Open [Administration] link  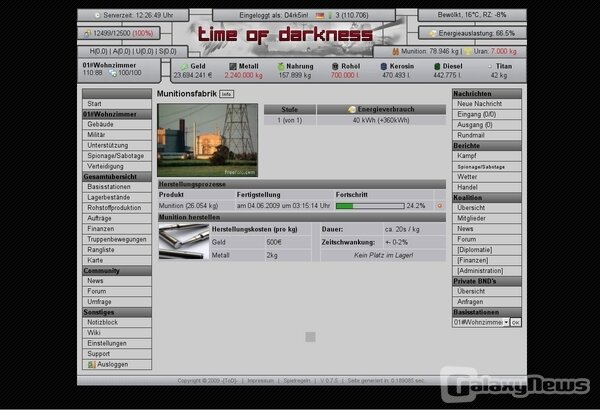pyautogui.click(x=487, y=271)
